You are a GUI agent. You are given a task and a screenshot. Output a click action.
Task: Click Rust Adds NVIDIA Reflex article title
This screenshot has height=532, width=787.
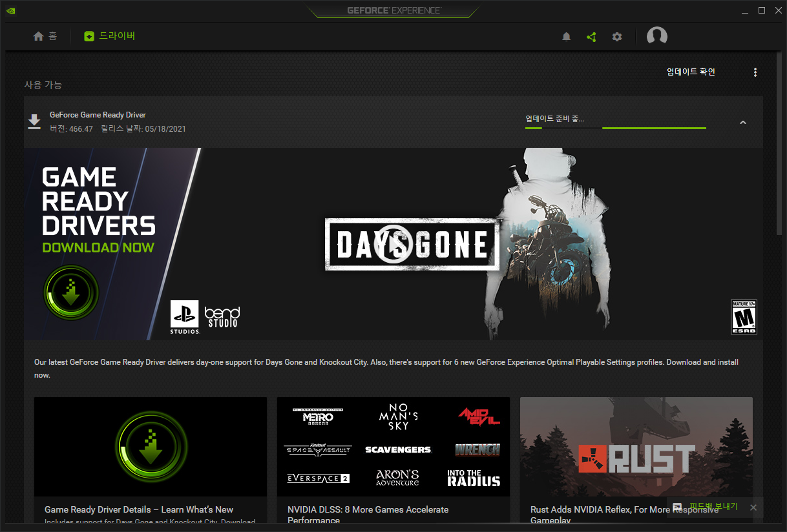(x=624, y=515)
